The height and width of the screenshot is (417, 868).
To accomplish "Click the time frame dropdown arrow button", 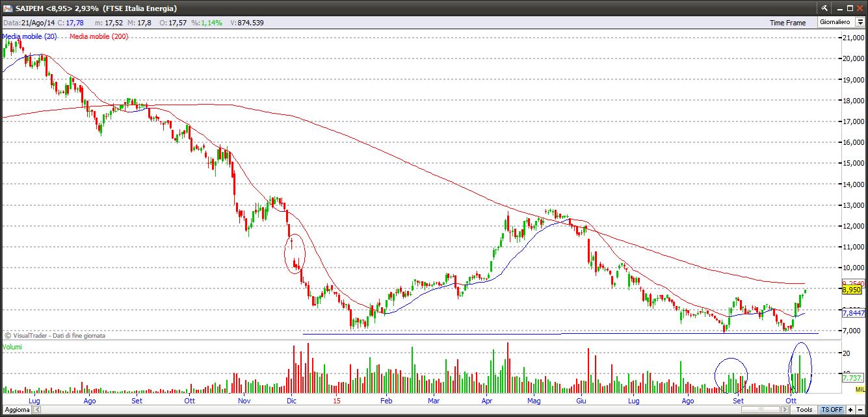I will (x=860, y=22).
